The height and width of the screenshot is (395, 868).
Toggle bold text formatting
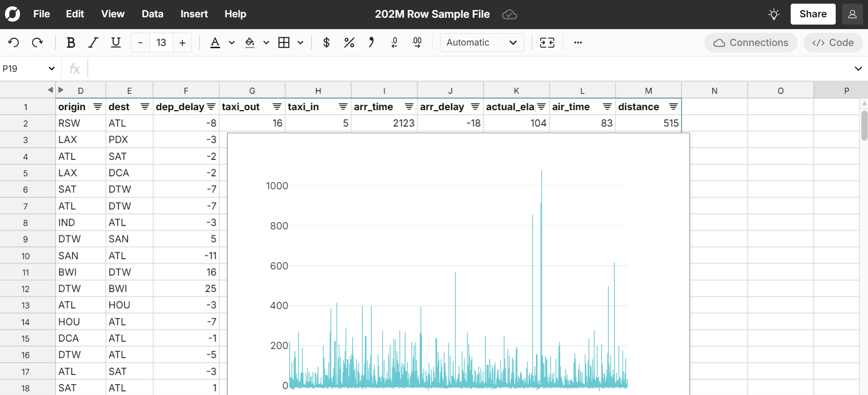[x=70, y=43]
